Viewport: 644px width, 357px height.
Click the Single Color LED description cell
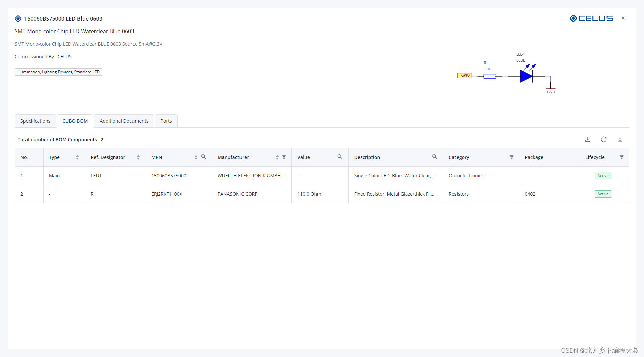pyautogui.click(x=396, y=176)
